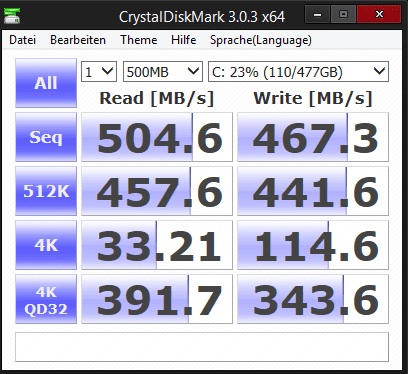Select the 512K write result 441.6
This screenshot has height=374, width=408.
point(313,191)
